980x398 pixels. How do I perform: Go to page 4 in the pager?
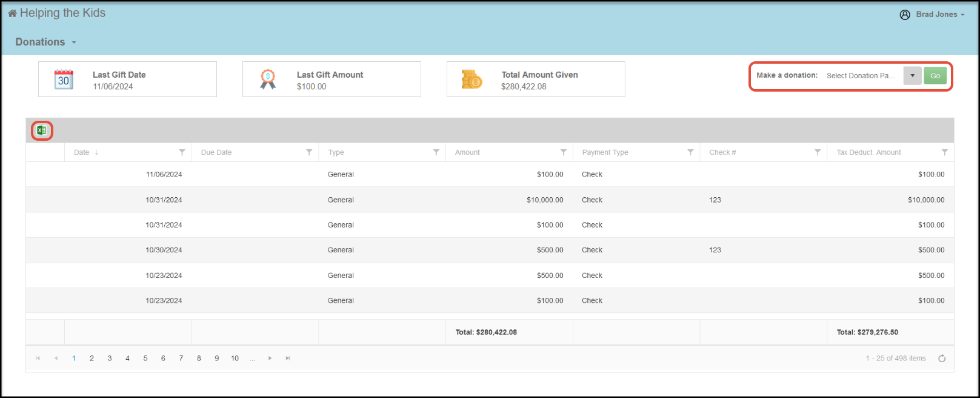tap(127, 359)
